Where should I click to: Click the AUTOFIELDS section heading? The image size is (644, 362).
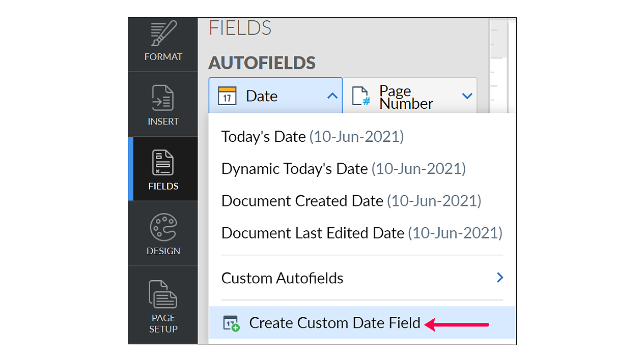pos(262,63)
